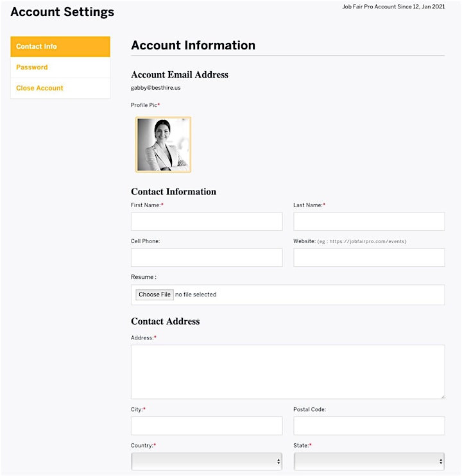
Task: Focus the City input field
Action: pyautogui.click(x=207, y=425)
